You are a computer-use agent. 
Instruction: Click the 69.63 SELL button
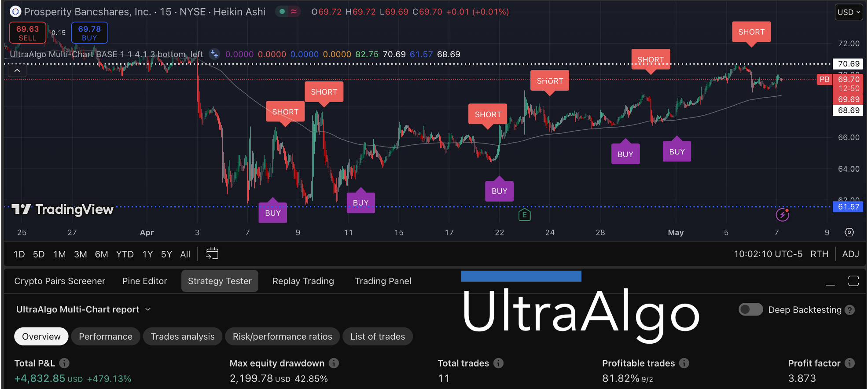point(28,33)
